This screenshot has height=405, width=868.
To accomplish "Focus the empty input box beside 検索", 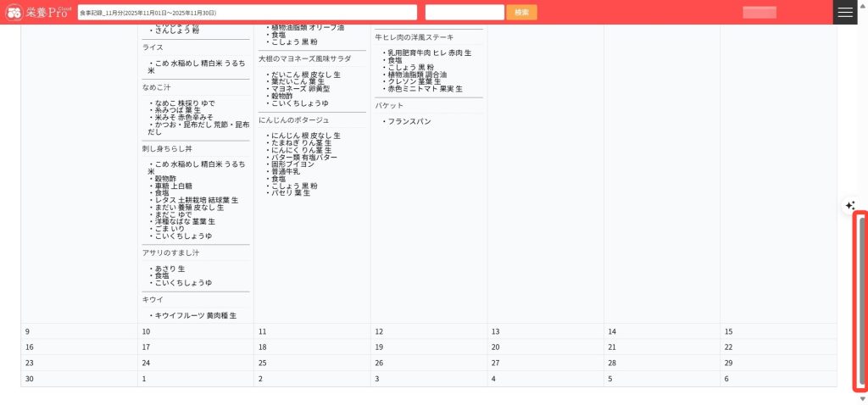I will [465, 13].
